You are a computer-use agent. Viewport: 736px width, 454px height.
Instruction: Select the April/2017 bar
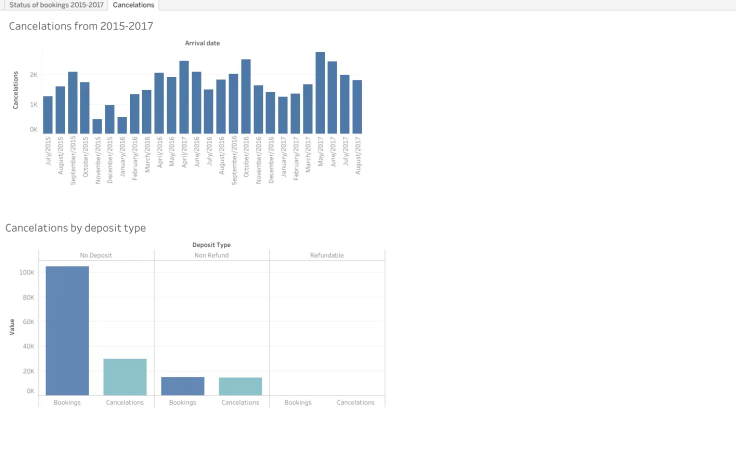(x=184, y=97)
